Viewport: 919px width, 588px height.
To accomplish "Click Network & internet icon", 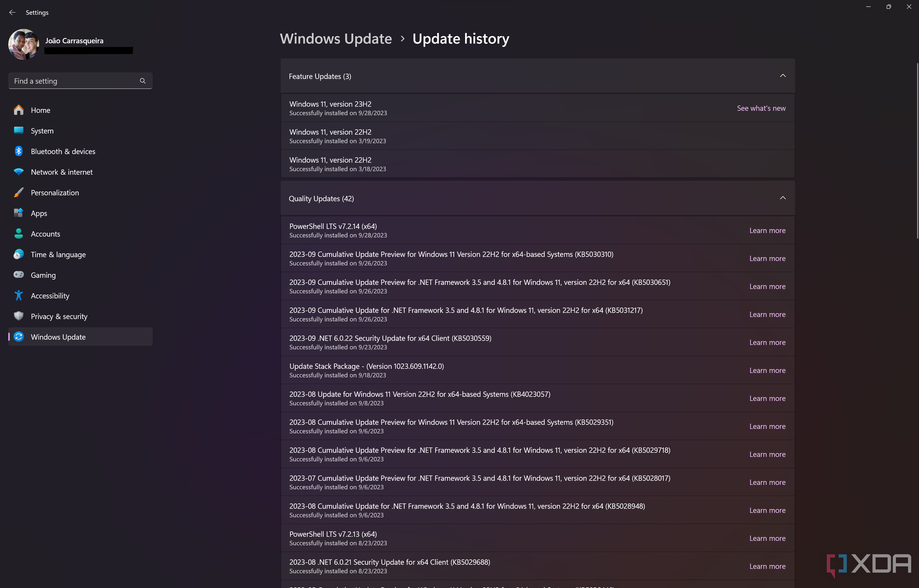I will 18,171.
